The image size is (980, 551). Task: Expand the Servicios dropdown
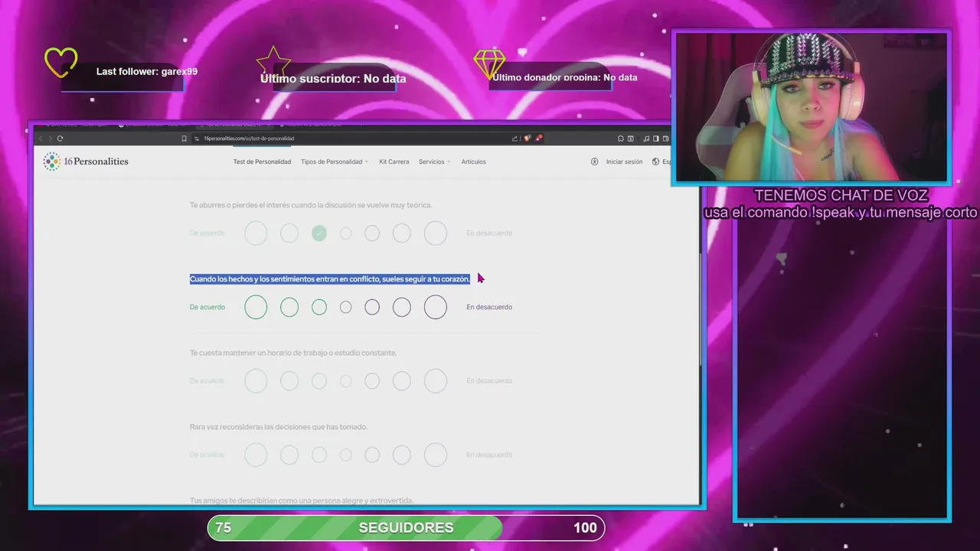coord(434,161)
